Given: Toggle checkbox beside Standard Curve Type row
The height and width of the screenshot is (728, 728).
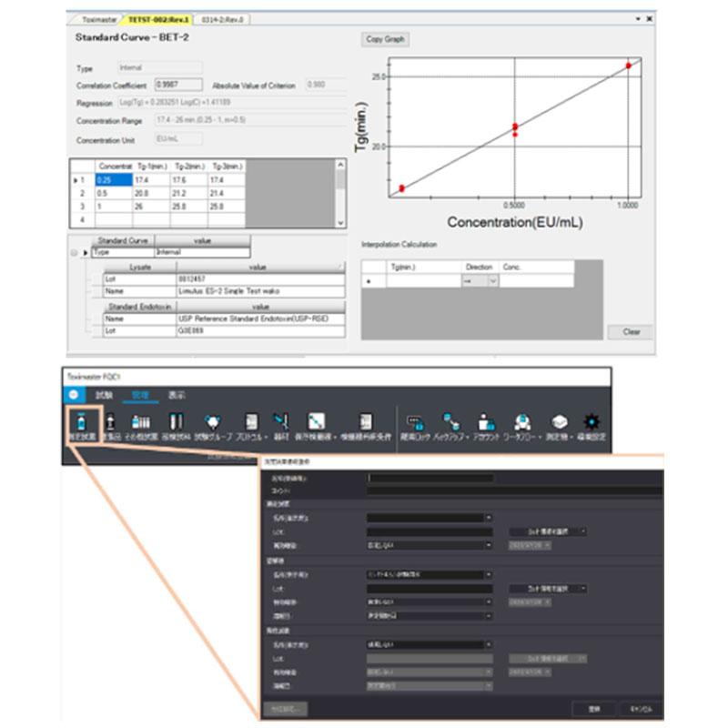Looking at the screenshot, I should pos(74,252).
